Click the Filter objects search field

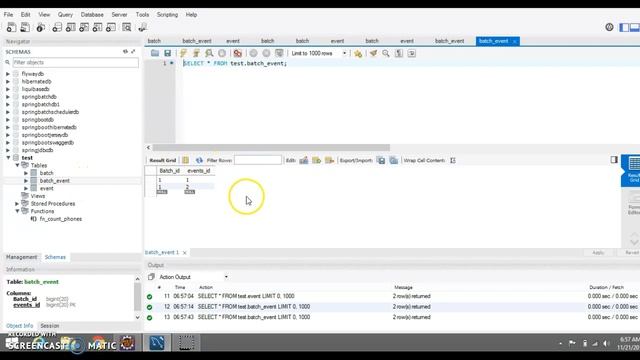(x=75, y=62)
